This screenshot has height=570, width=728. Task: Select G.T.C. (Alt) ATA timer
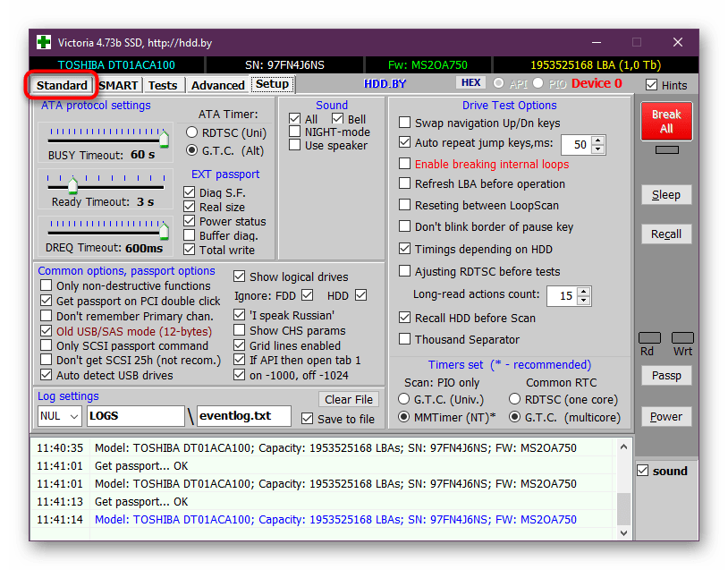click(x=191, y=150)
